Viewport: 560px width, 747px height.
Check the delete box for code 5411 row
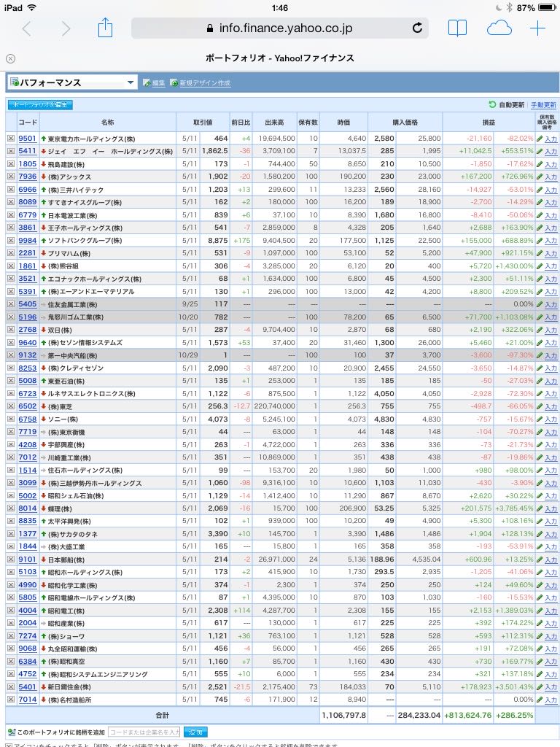(10, 151)
